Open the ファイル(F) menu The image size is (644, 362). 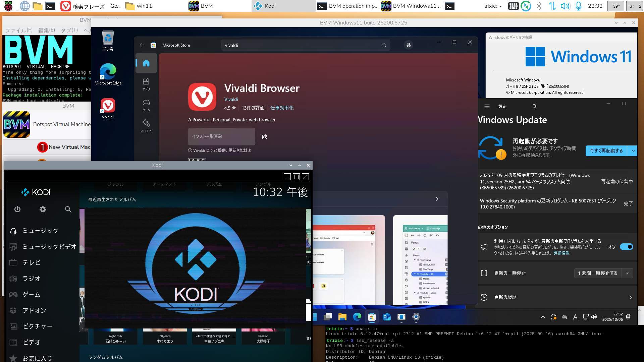19,30
